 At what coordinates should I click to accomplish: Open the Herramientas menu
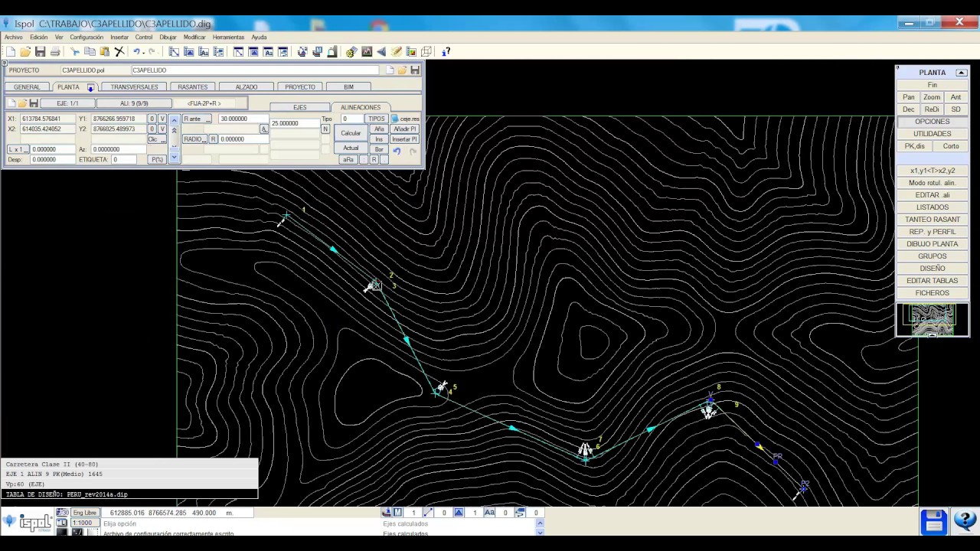pyautogui.click(x=228, y=37)
